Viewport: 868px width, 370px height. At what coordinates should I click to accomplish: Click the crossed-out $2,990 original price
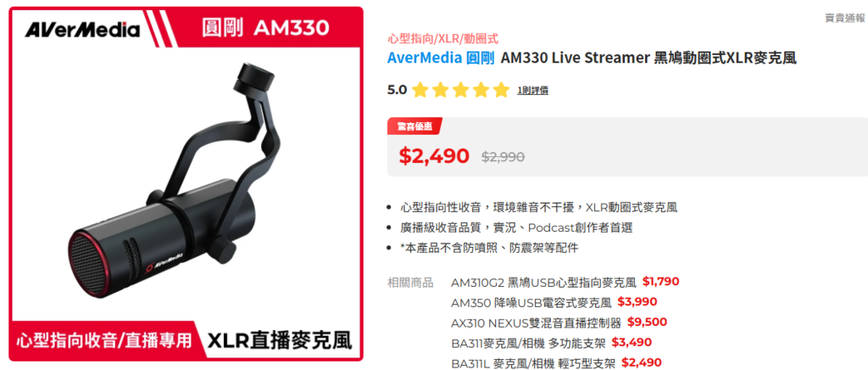pyautogui.click(x=503, y=157)
